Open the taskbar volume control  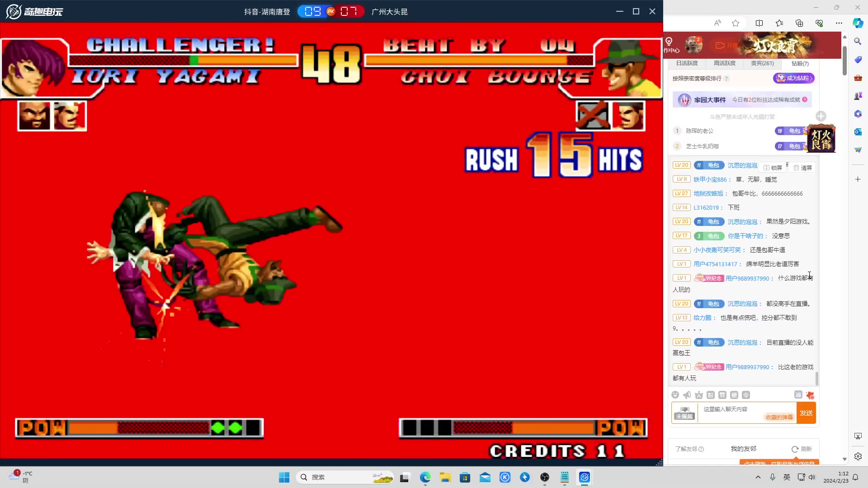tap(812, 477)
